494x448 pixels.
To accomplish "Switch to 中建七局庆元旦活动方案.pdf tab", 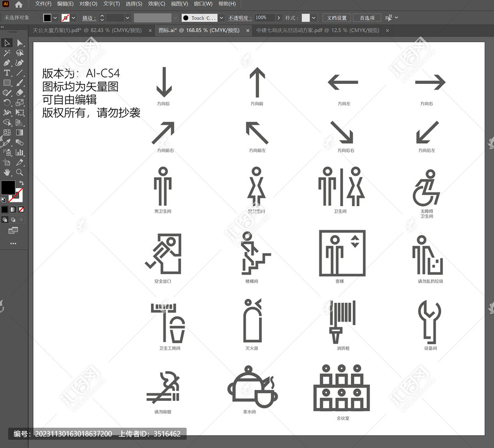I will (318, 31).
